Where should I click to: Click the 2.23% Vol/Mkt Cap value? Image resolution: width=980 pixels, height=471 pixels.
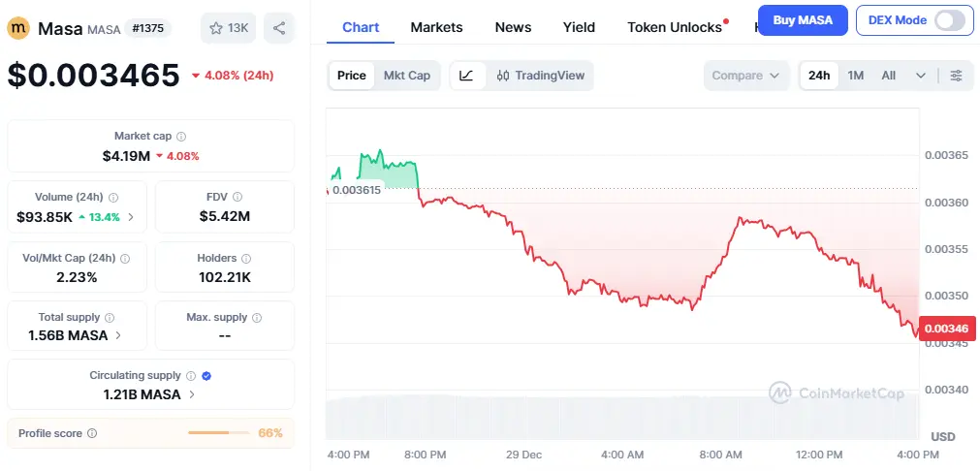click(77, 277)
